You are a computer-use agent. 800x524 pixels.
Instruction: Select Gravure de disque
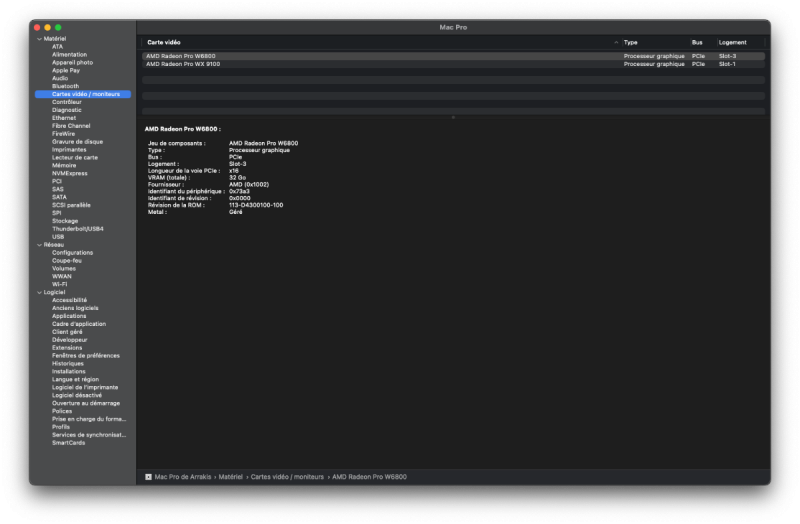click(77, 142)
